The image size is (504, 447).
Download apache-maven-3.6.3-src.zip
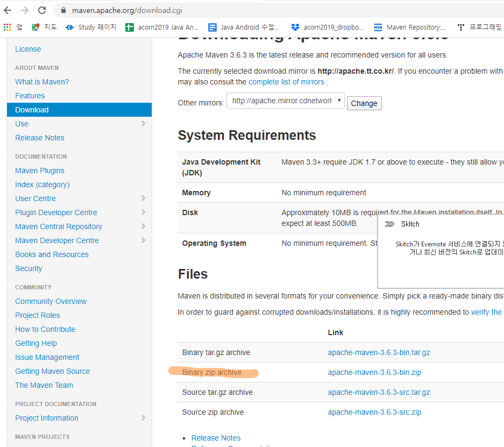point(374,412)
